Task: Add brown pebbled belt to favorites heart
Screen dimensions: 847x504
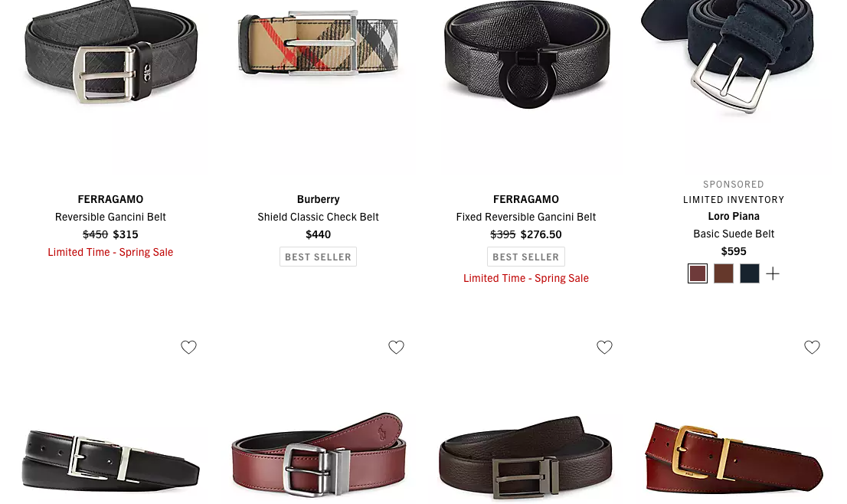Action: coord(604,347)
